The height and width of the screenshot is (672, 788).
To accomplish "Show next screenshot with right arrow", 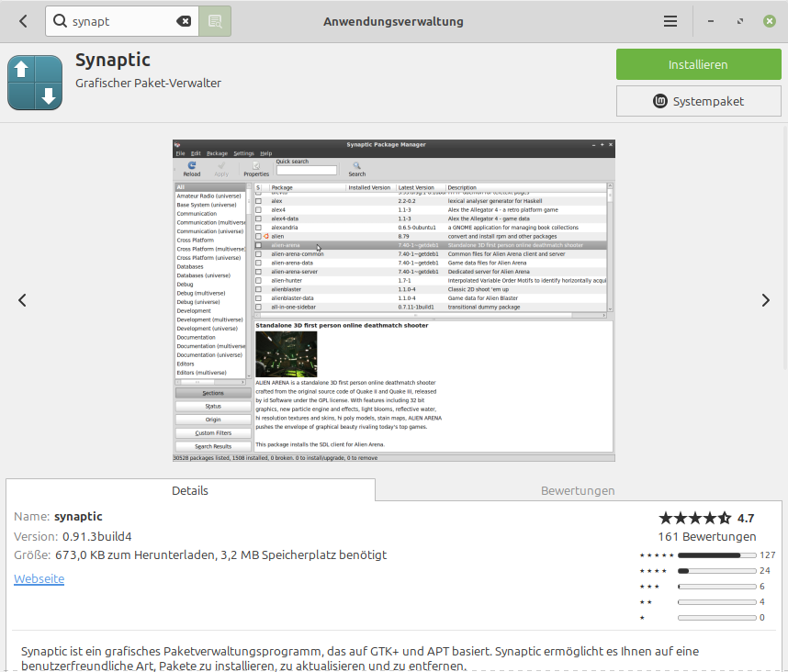I will tap(765, 300).
